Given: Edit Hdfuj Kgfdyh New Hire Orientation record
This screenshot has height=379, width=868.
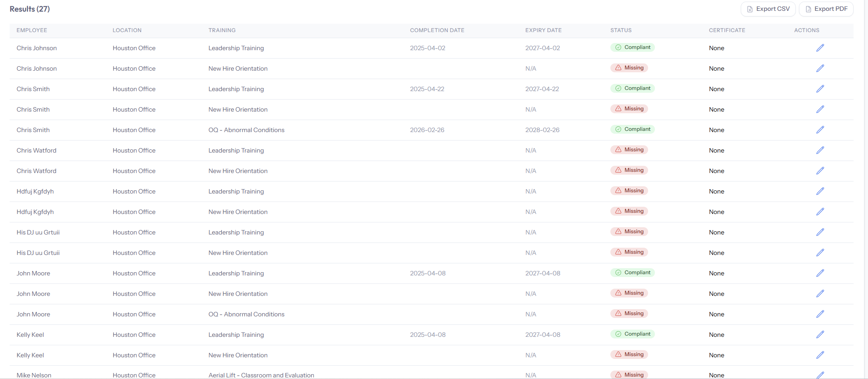Looking at the screenshot, I should (x=820, y=212).
